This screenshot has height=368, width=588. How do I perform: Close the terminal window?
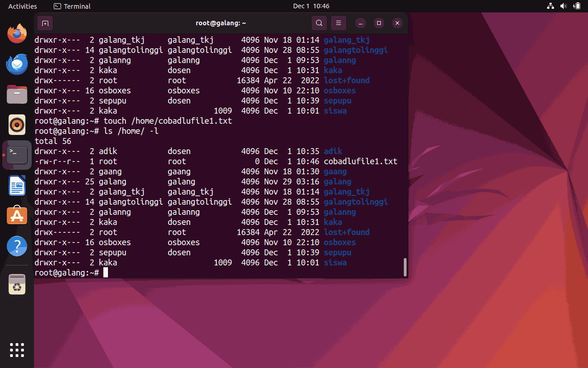point(397,23)
